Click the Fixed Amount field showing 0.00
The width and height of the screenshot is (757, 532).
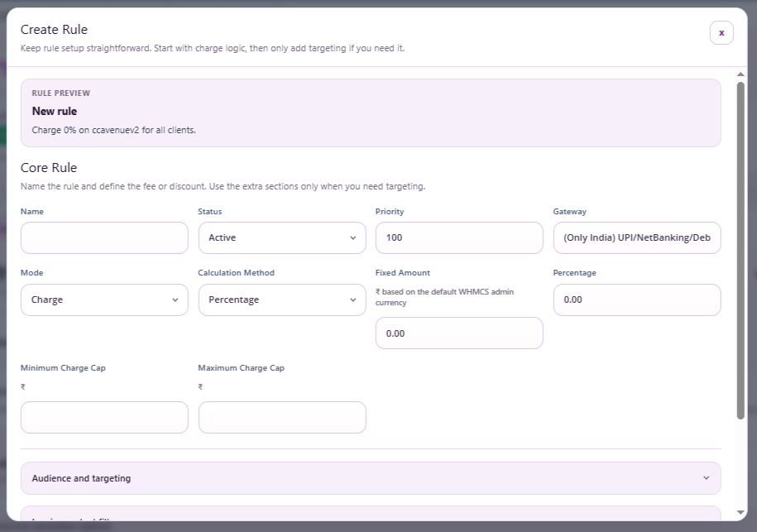[459, 333]
